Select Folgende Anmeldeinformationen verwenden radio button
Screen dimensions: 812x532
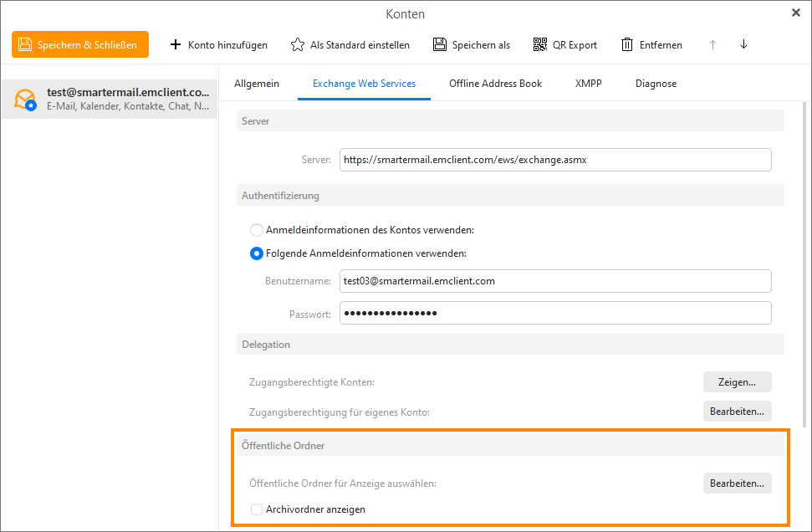pyautogui.click(x=257, y=253)
